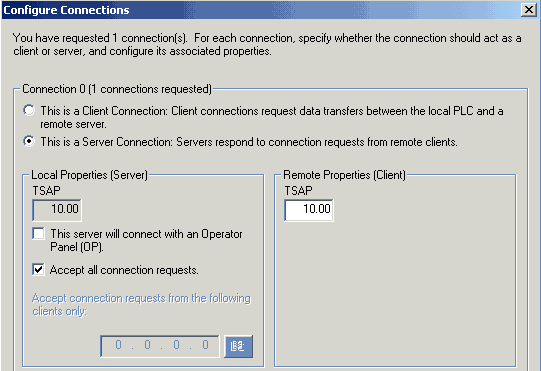The width and height of the screenshot is (541, 371).
Task: Click the 'Panel (OP).' label text
Action: tap(77, 247)
